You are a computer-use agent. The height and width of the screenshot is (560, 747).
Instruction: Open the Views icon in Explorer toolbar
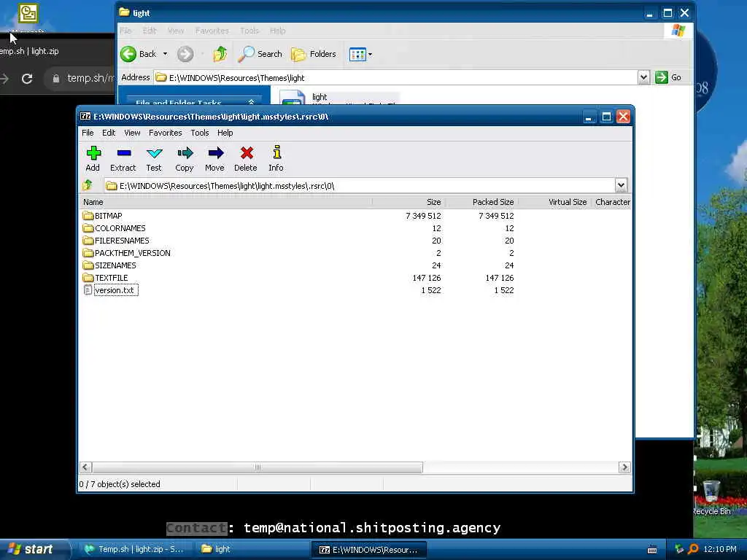[x=357, y=54]
